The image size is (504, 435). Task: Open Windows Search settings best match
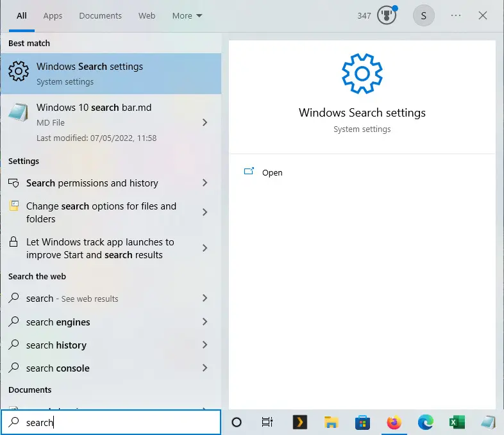coord(111,74)
